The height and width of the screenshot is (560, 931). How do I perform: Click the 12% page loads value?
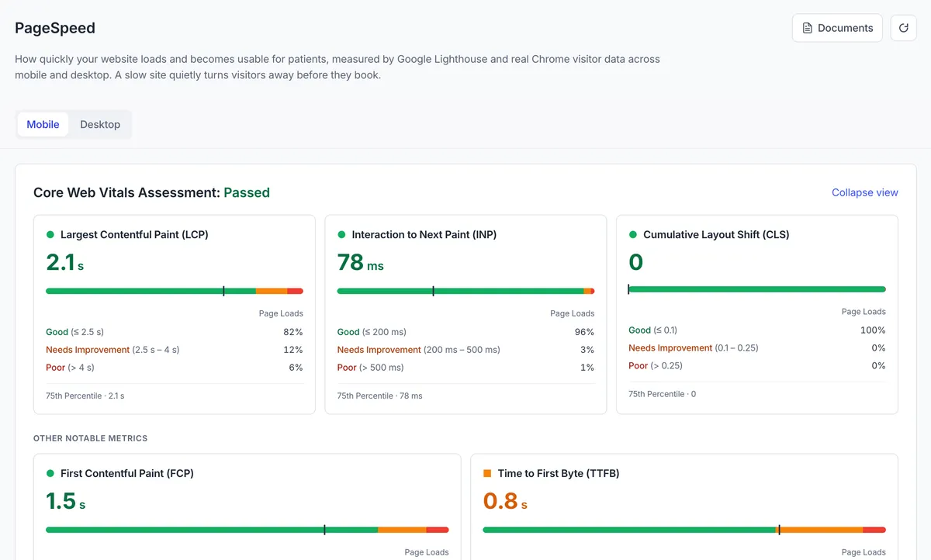click(293, 350)
